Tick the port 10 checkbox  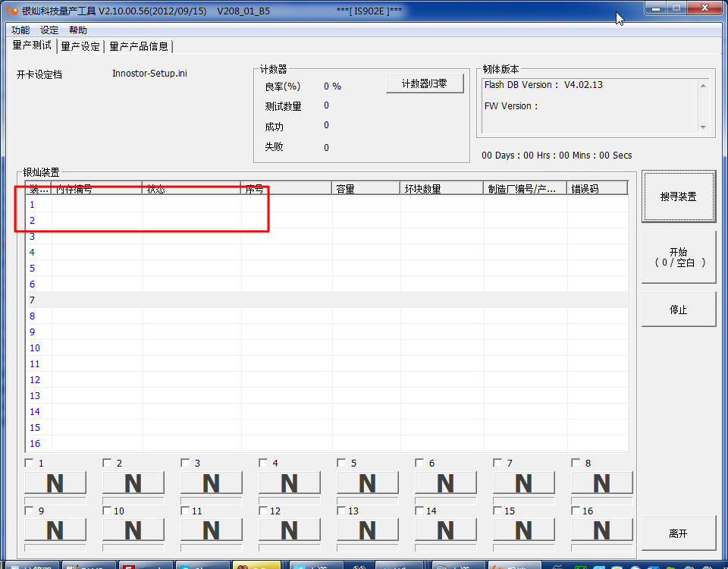(107, 511)
